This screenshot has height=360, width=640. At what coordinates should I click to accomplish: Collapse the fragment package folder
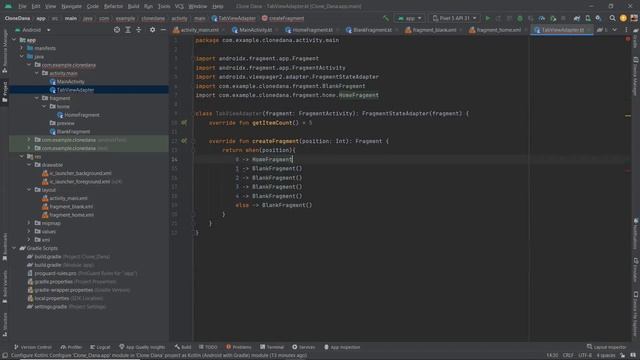point(37,98)
